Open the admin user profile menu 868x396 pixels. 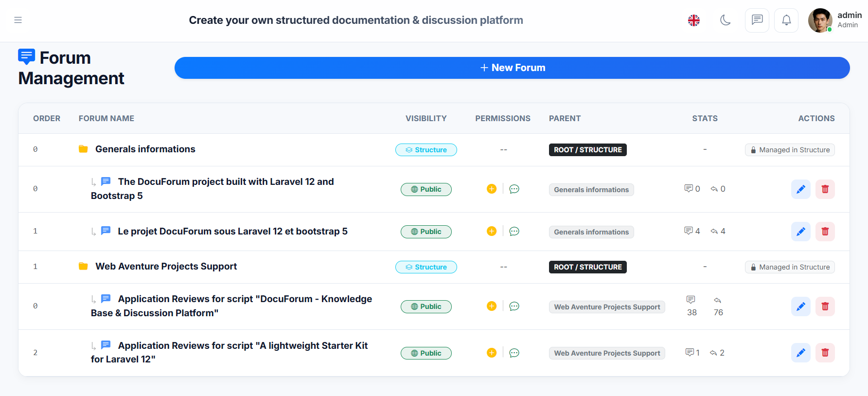[835, 20]
